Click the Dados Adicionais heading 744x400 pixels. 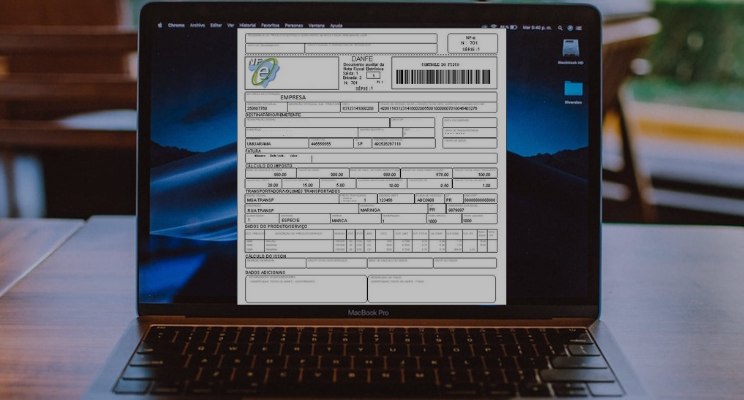[265, 272]
